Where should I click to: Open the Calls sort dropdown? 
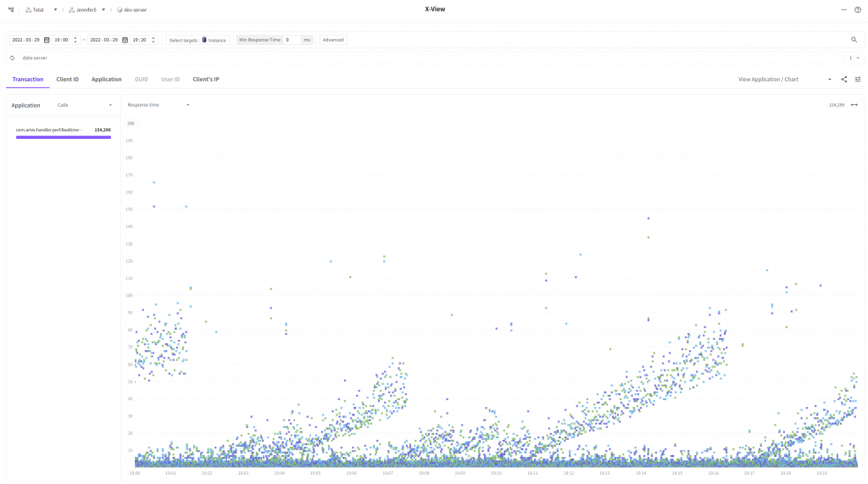coord(85,105)
